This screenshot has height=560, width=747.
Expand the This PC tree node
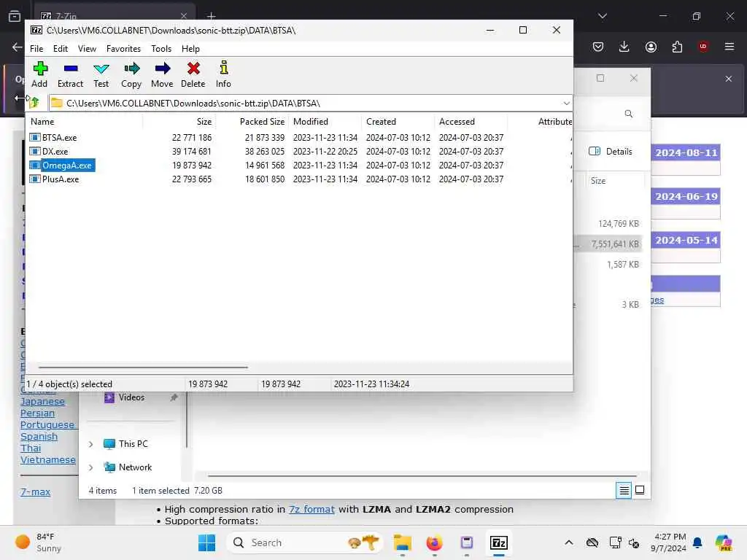91,444
